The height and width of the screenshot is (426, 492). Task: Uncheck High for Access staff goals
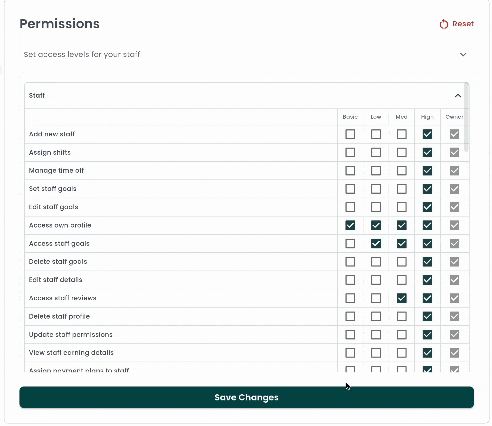(427, 244)
